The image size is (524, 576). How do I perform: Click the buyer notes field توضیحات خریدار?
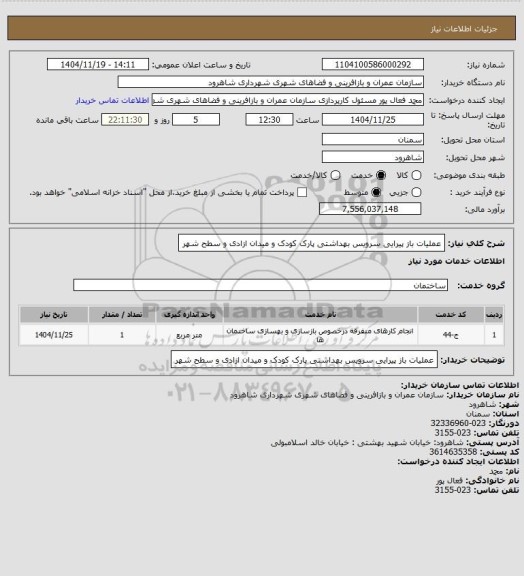[304, 360]
